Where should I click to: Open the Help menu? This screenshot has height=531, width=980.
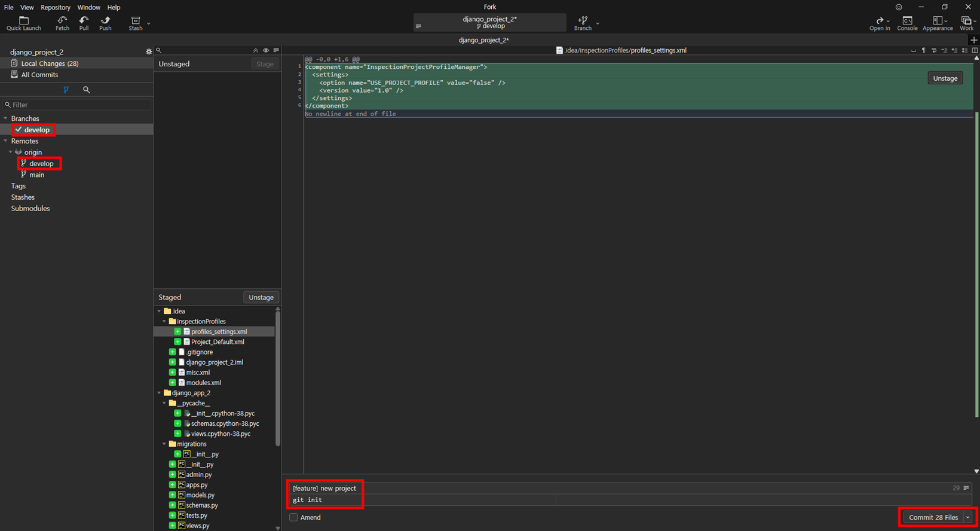coord(114,7)
